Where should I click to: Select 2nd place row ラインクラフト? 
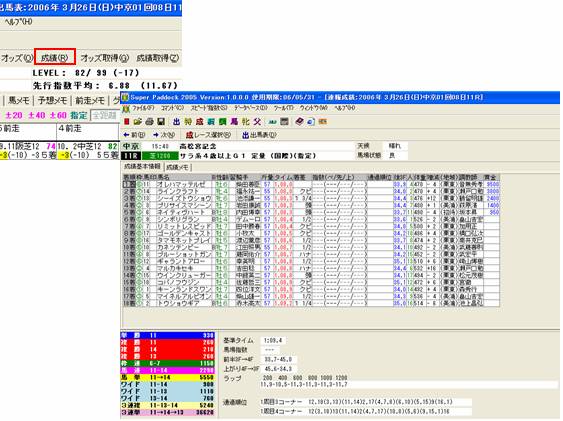tap(311, 191)
